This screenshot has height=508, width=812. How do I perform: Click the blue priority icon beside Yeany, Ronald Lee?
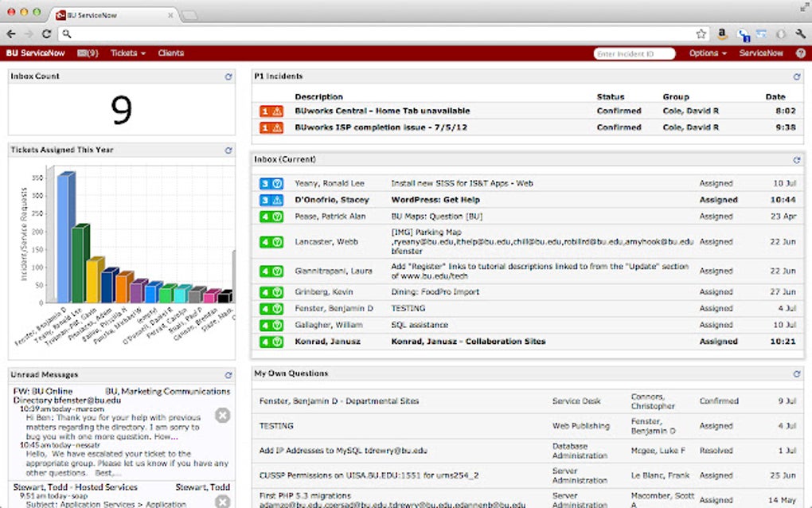[x=271, y=182]
